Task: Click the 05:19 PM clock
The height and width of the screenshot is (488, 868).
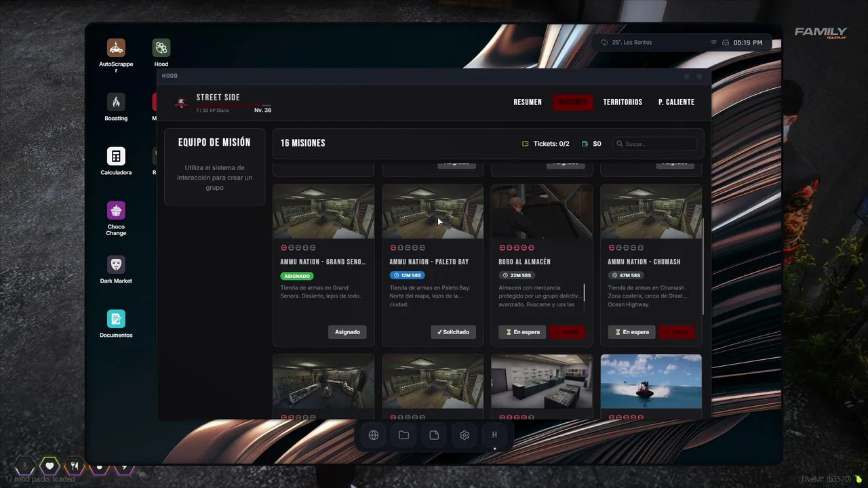Action: [x=747, y=42]
